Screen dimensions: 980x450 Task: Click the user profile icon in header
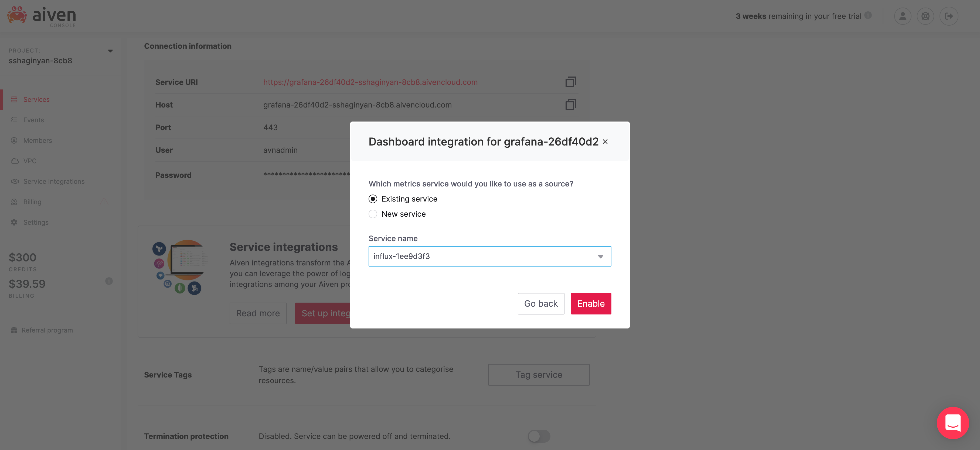902,16
